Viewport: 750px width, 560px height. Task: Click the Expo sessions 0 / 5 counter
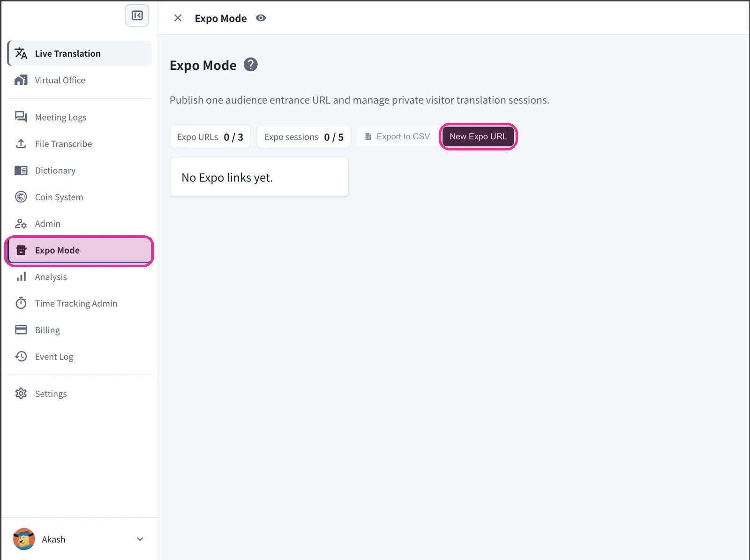(x=304, y=137)
